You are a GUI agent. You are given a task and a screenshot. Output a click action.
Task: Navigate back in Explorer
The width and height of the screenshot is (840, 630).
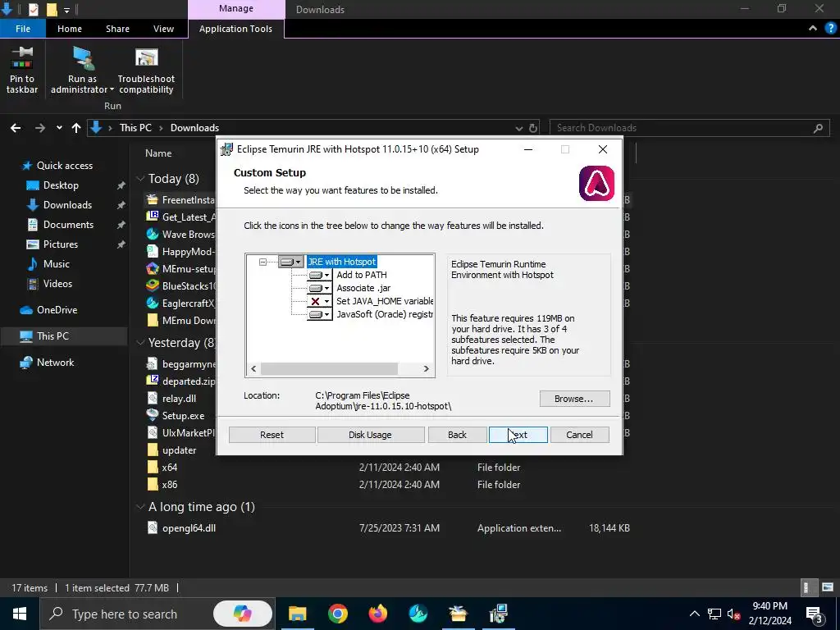click(16, 128)
